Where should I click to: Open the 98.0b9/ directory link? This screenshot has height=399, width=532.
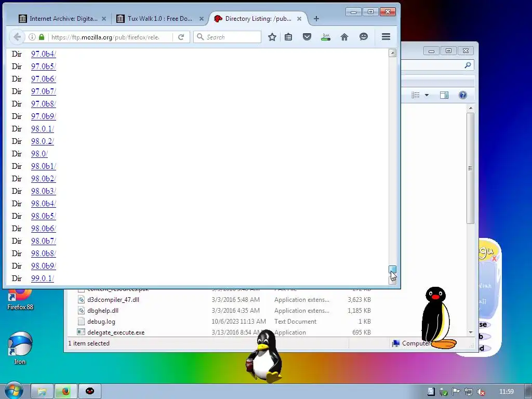coord(44,266)
